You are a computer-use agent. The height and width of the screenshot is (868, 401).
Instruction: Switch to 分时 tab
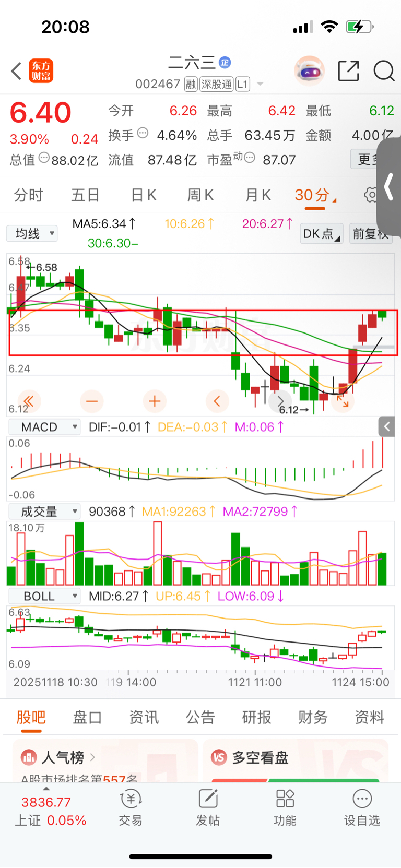point(28,195)
